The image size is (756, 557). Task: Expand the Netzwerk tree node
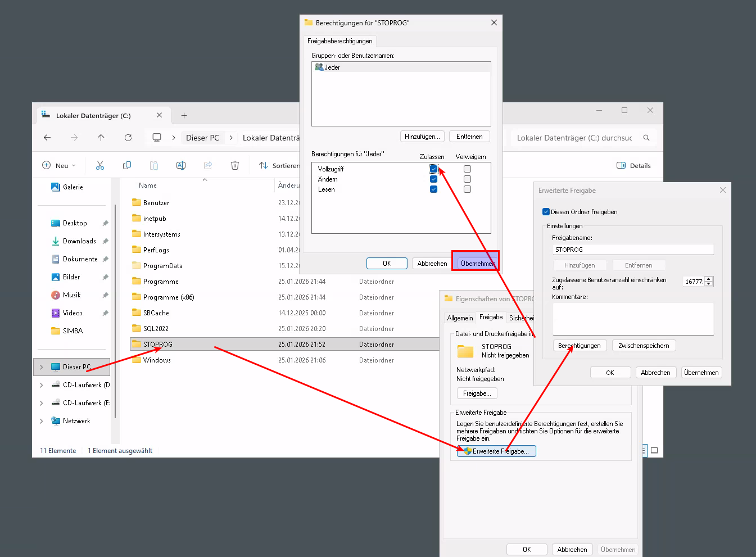(41, 421)
